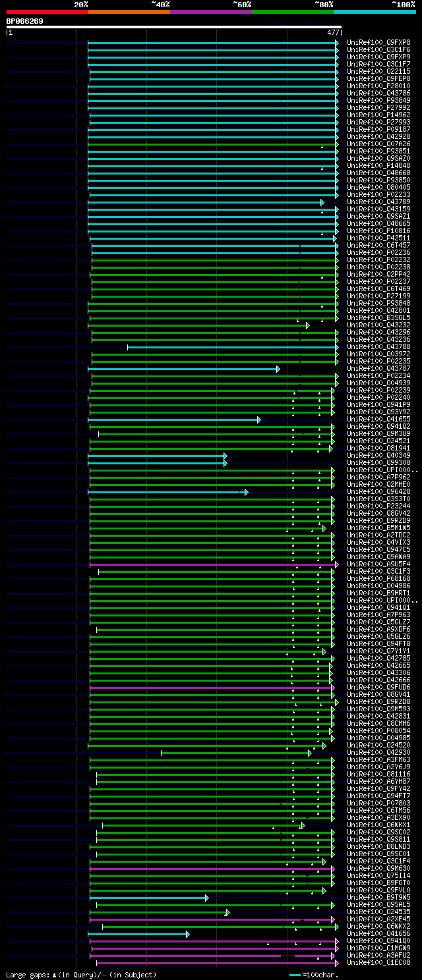
Task: Select the UniRef100_Q99308 label
Action: 378,463
